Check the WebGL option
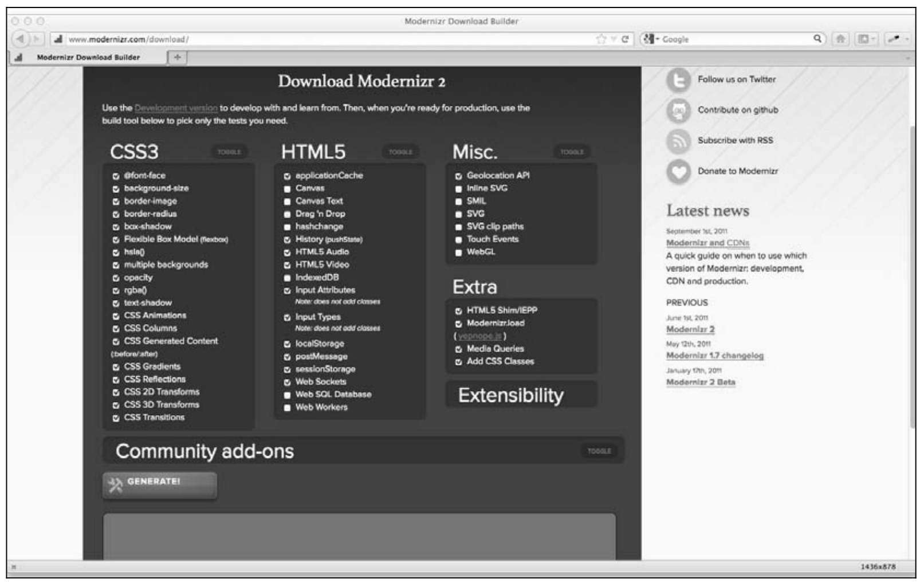The image size is (924, 588). pyautogui.click(x=458, y=252)
